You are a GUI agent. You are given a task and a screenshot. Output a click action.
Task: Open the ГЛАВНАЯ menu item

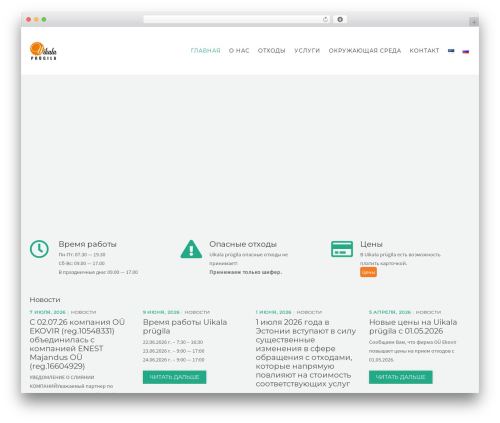[205, 51]
